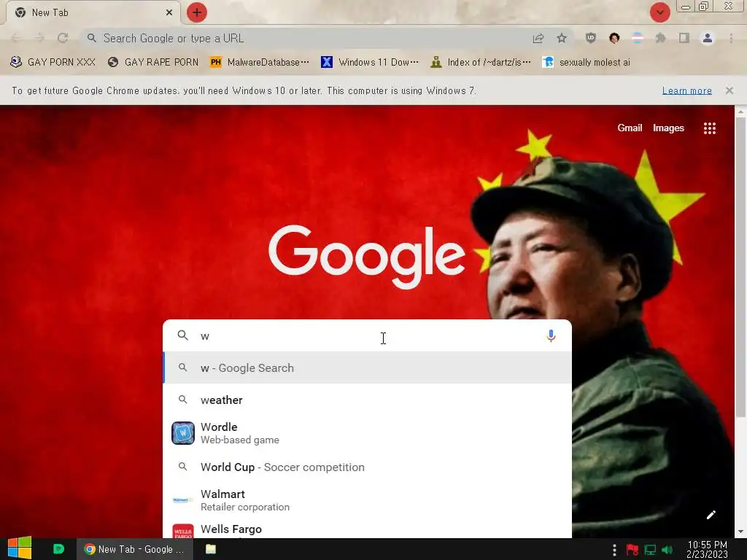Open the Windows 11 Dow… bookmark

pos(370,62)
